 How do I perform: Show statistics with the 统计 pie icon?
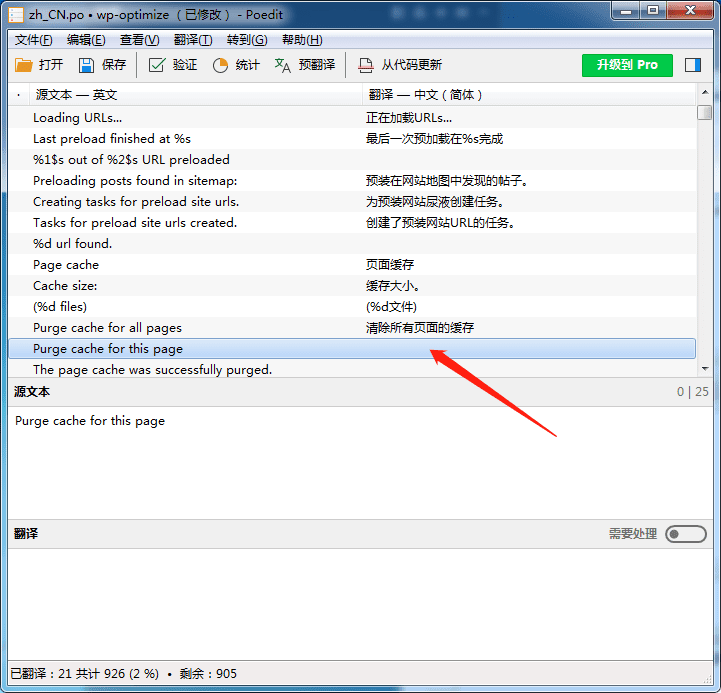[220, 65]
